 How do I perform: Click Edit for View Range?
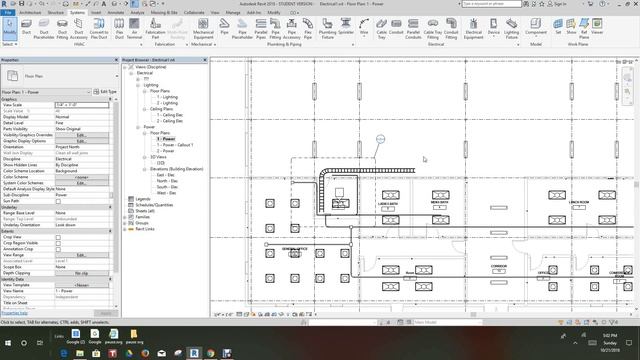(82, 255)
